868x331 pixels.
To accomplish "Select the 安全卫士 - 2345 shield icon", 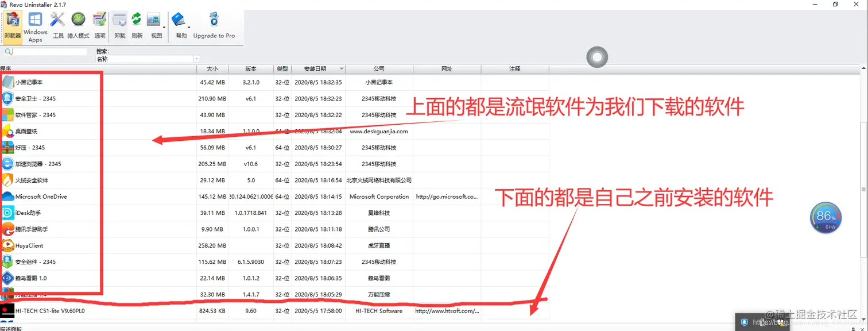I will click(7, 98).
